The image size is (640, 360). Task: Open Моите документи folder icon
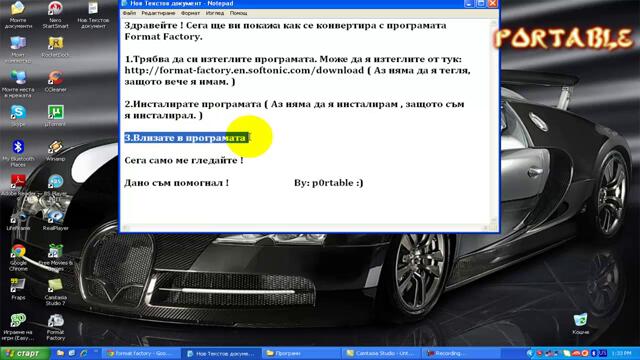[18, 15]
